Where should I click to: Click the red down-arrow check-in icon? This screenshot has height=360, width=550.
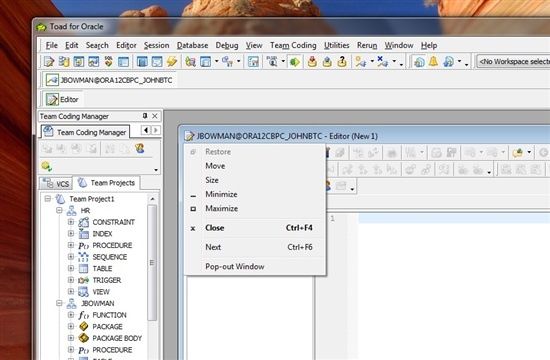point(312,62)
